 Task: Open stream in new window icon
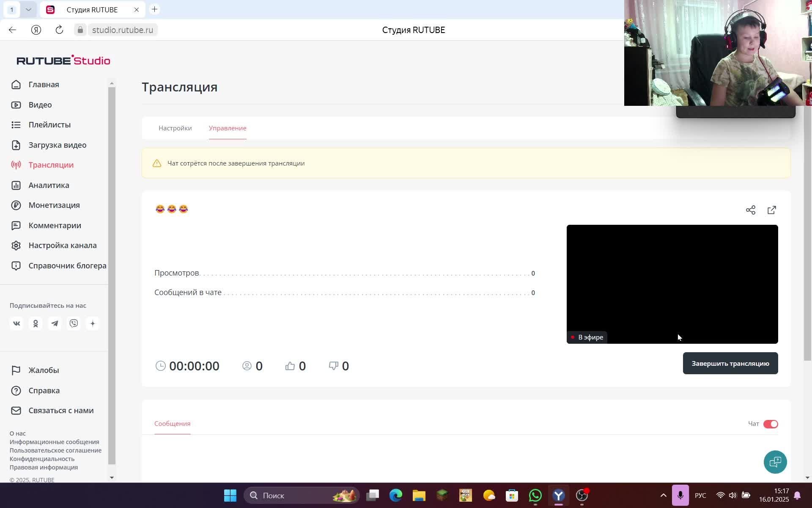[x=771, y=210]
